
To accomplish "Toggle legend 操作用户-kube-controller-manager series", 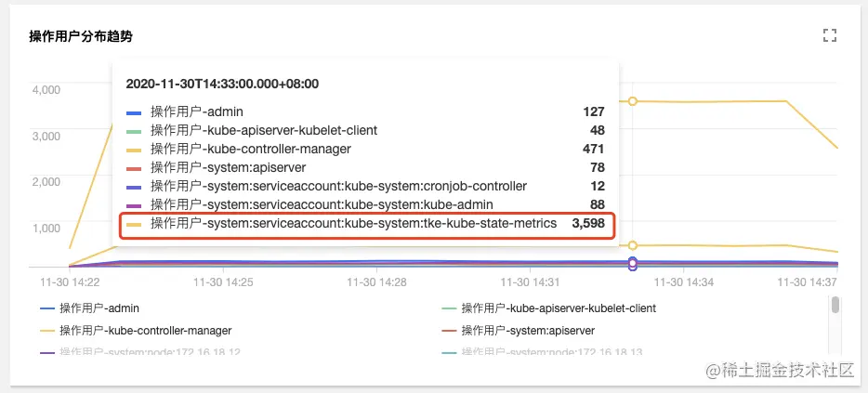I will [136, 331].
